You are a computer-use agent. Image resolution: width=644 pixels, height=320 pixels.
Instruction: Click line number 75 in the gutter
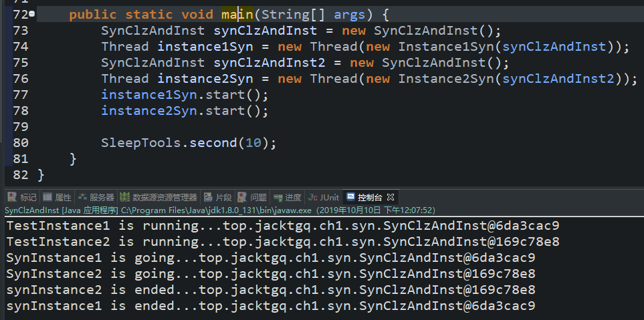pyautogui.click(x=21, y=63)
